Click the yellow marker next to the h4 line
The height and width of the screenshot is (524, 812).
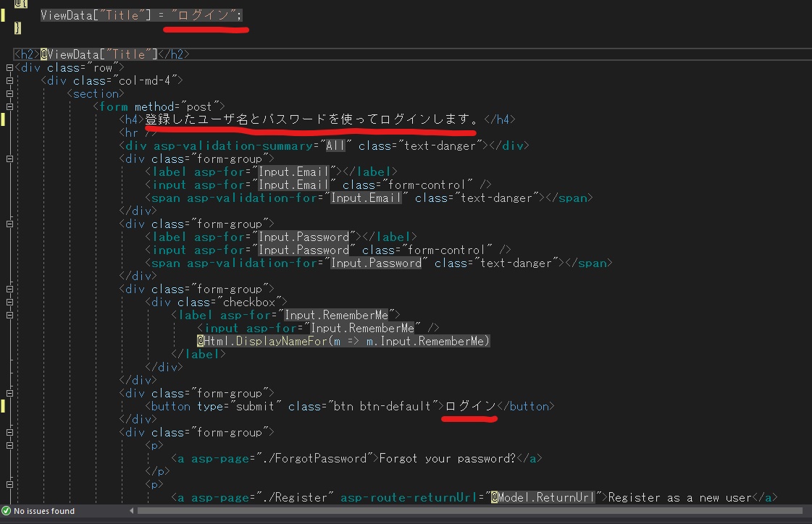[4, 119]
